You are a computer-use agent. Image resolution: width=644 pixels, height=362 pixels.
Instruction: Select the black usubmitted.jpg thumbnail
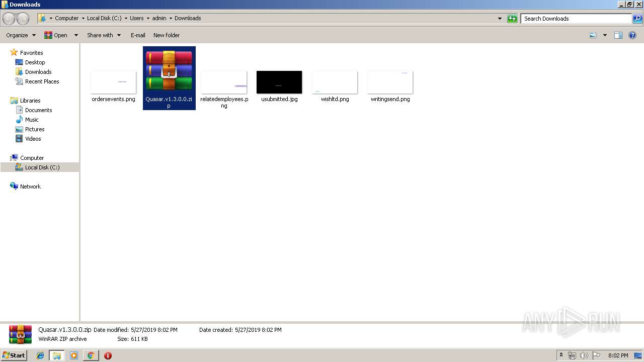(x=279, y=82)
